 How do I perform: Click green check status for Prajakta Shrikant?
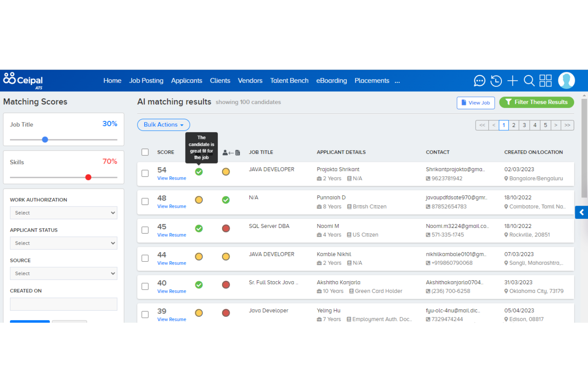pyautogui.click(x=199, y=172)
